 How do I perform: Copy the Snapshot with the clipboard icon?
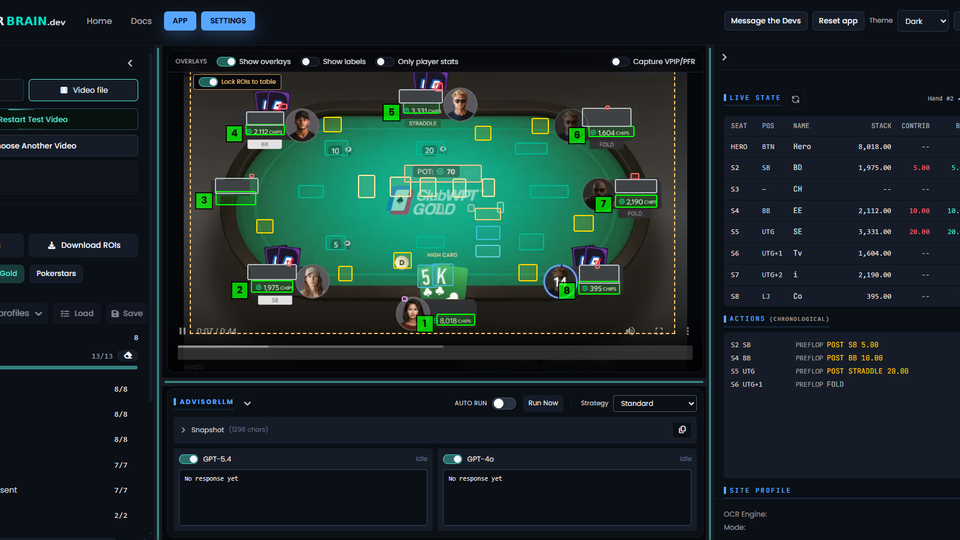[682, 430]
